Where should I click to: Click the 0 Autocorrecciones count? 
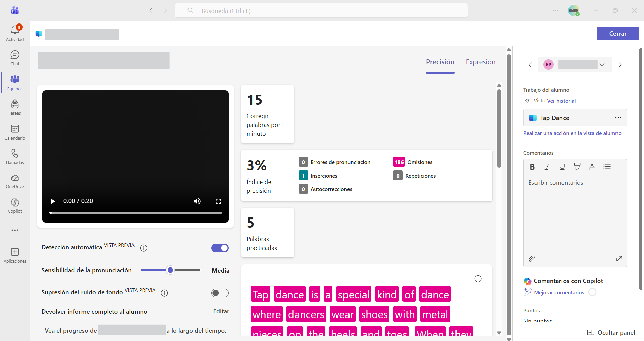303,189
